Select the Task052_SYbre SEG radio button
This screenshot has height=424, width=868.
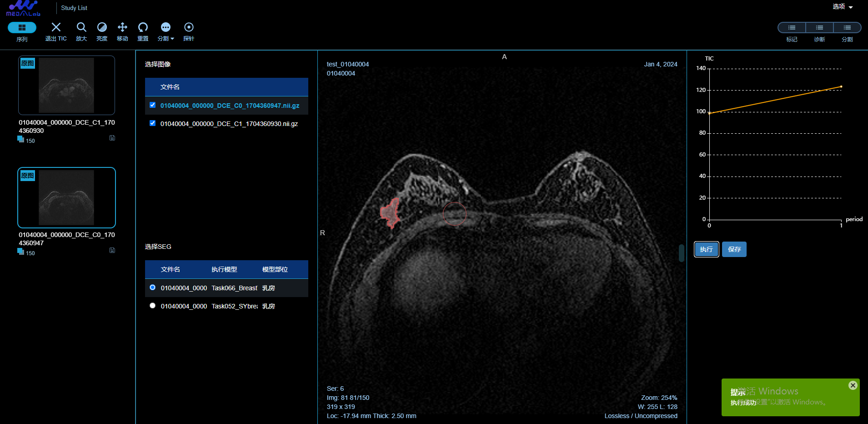tap(152, 306)
